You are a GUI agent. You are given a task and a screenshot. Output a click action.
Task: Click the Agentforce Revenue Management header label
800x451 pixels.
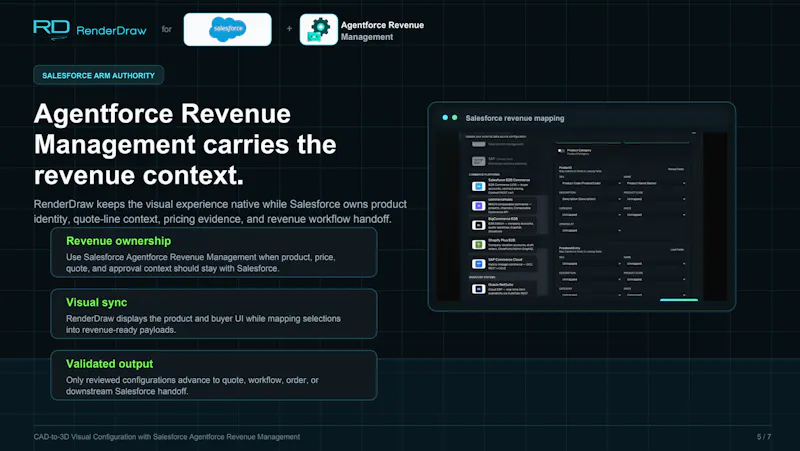382,31
